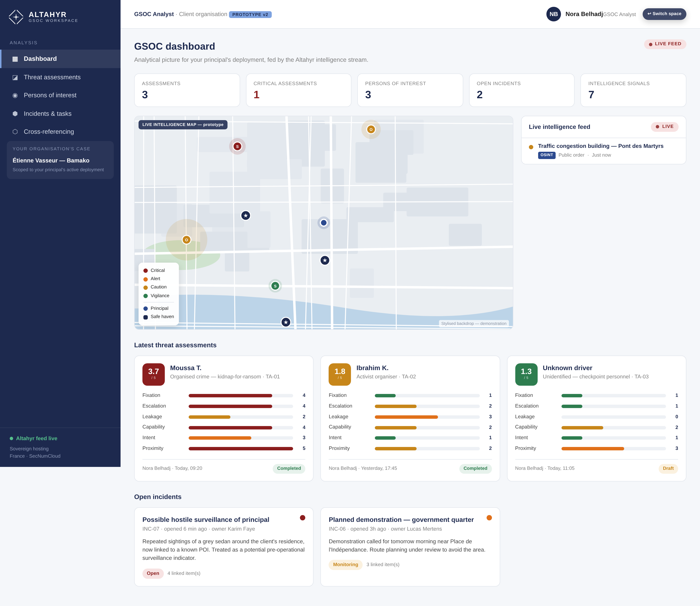Click the orange severity dot on INC-06 card
700x606 pixels.
(489, 518)
